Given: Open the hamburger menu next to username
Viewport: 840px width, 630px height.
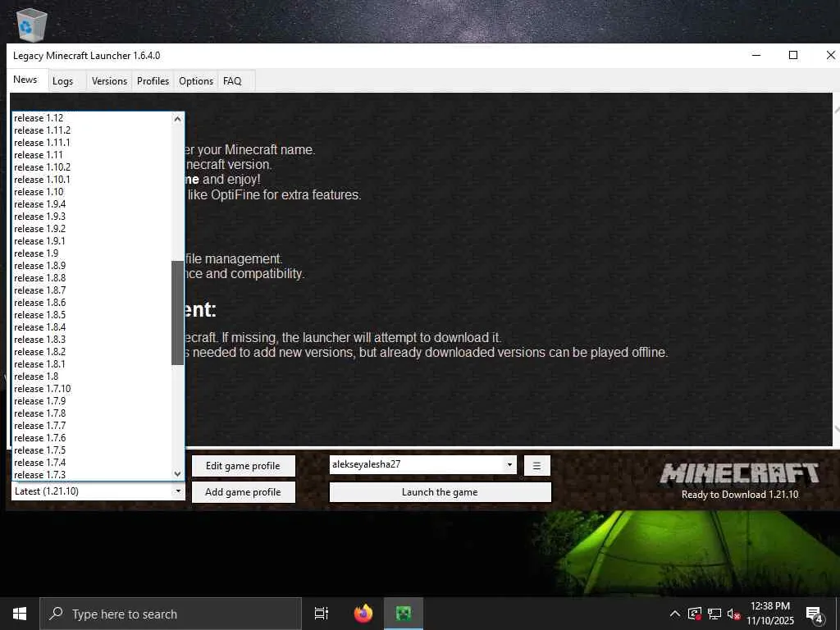Looking at the screenshot, I should coord(536,466).
